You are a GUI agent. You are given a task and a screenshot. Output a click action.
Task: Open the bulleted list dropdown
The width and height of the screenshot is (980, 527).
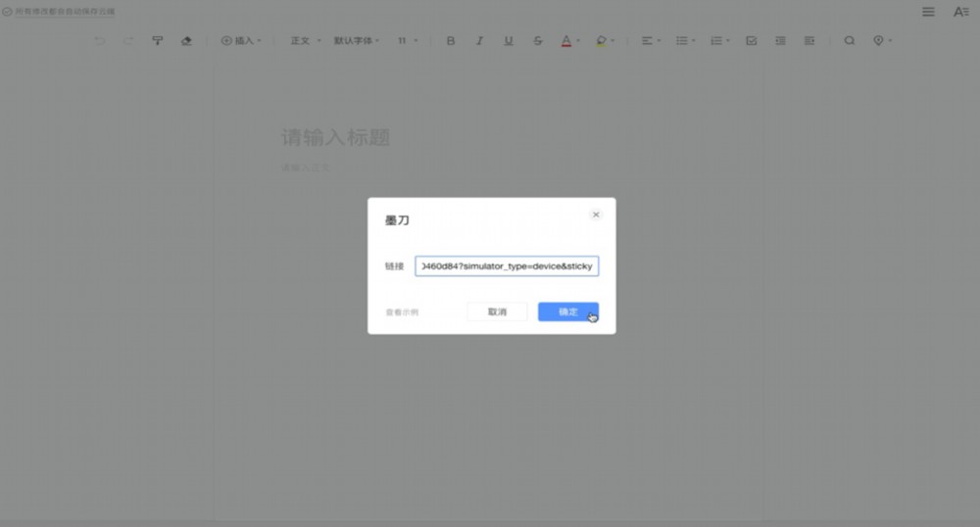(686, 40)
